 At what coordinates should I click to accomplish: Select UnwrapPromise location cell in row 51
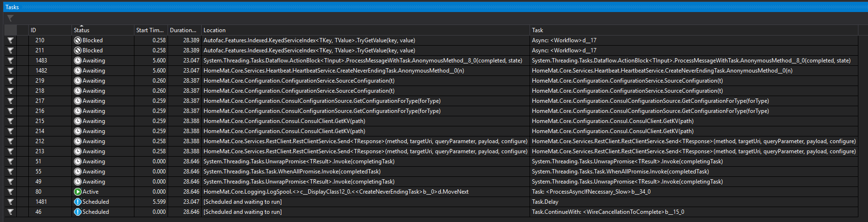365,161
